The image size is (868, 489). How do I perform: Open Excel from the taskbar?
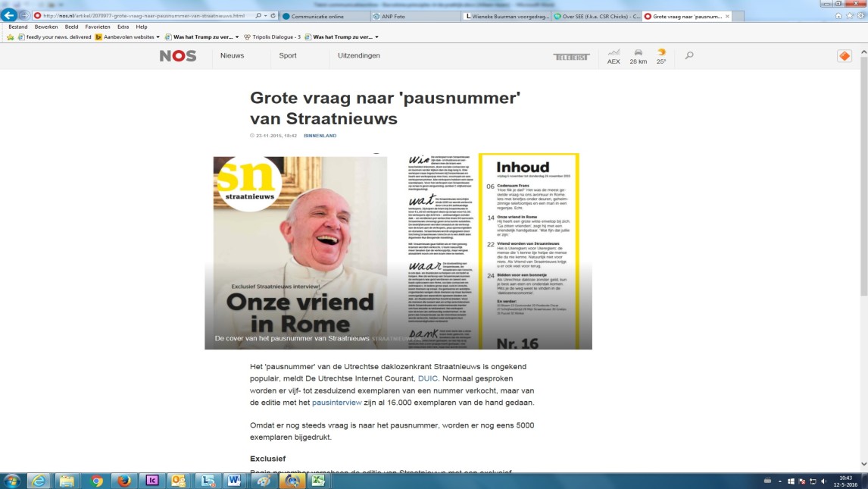click(318, 481)
